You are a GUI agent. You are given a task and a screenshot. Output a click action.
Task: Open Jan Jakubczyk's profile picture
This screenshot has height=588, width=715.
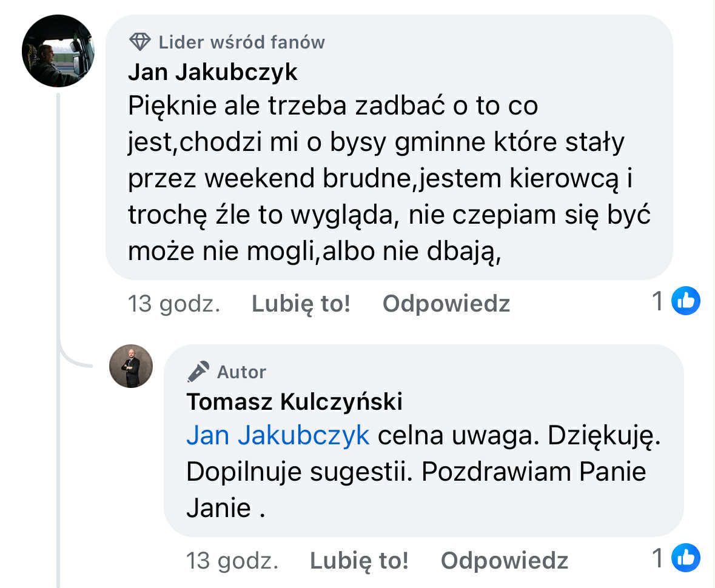click(x=58, y=51)
